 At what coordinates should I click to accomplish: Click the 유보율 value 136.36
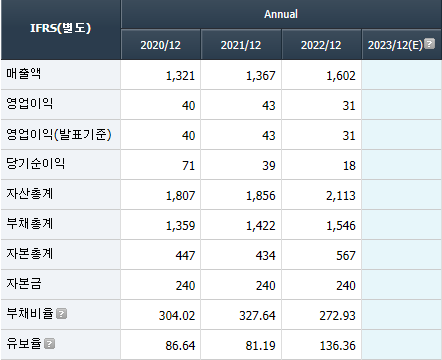click(337, 346)
